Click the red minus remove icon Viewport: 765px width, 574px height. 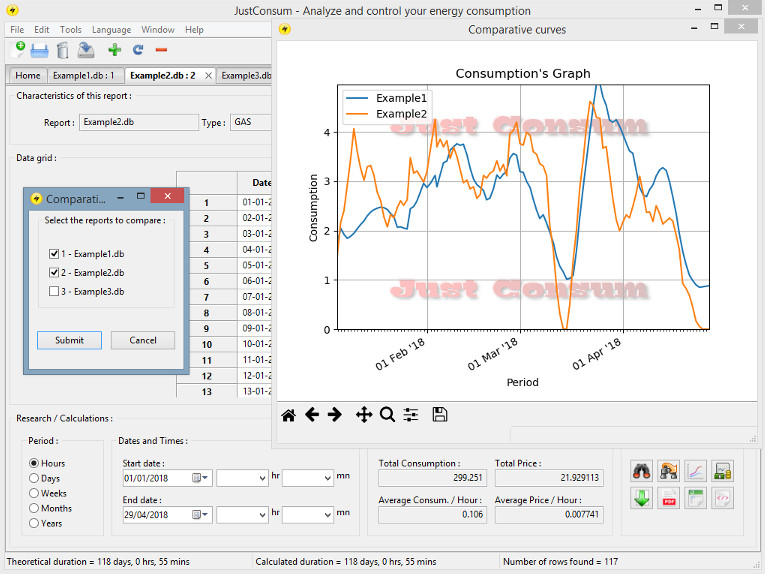click(161, 50)
